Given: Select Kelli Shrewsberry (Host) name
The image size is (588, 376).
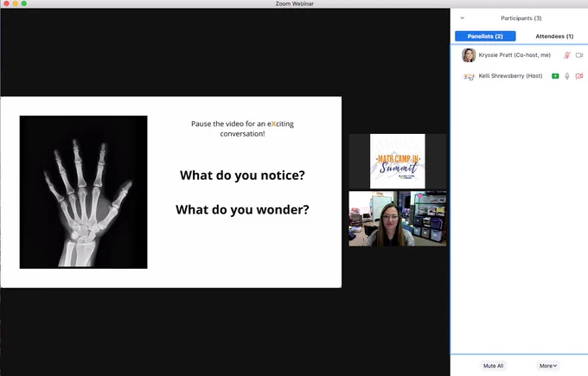Looking at the screenshot, I should (x=510, y=76).
